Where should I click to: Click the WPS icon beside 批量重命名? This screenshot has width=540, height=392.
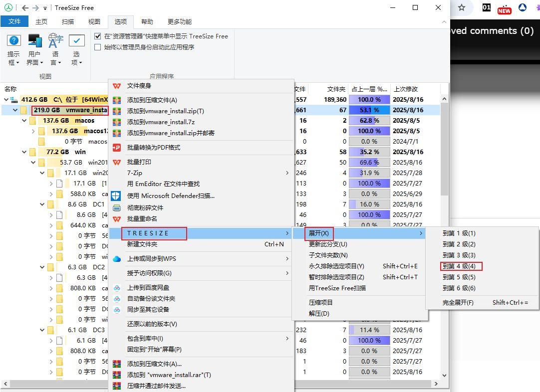[x=117, y=219]
